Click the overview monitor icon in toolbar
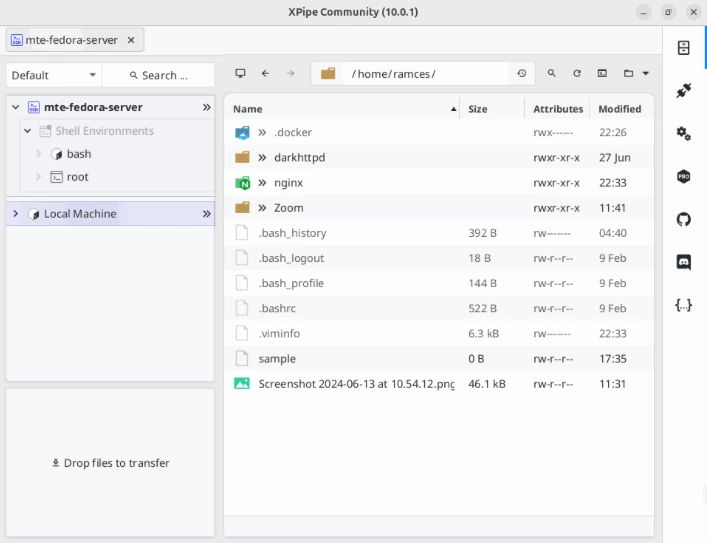The width and height of the screenshot is (707, 543). coord(240,73)
